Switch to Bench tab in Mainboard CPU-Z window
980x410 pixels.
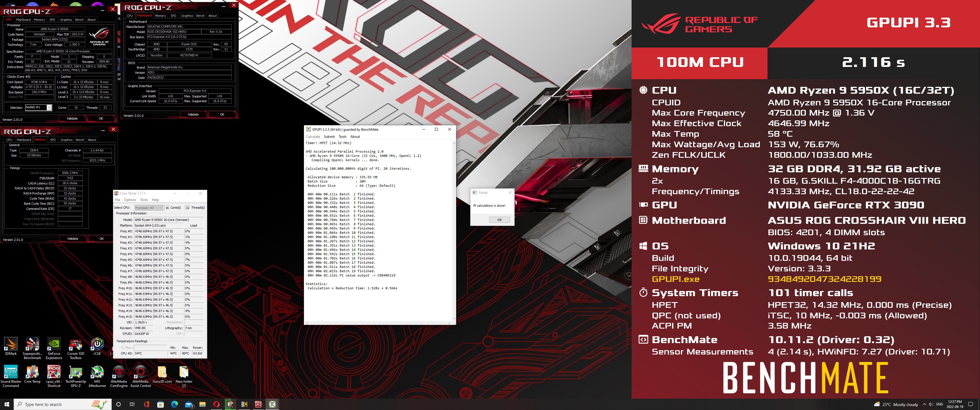click(x=201, y=16)
